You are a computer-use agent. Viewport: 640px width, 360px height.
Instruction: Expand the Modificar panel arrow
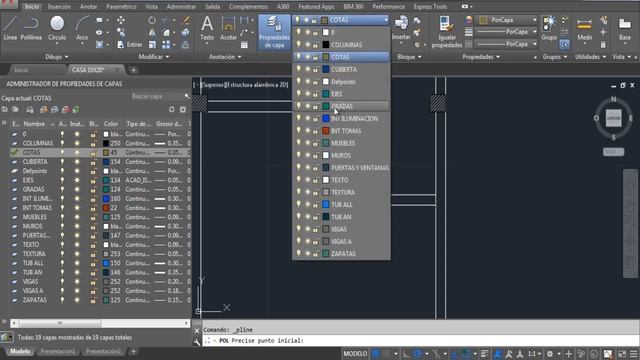(x=167, y=57)
